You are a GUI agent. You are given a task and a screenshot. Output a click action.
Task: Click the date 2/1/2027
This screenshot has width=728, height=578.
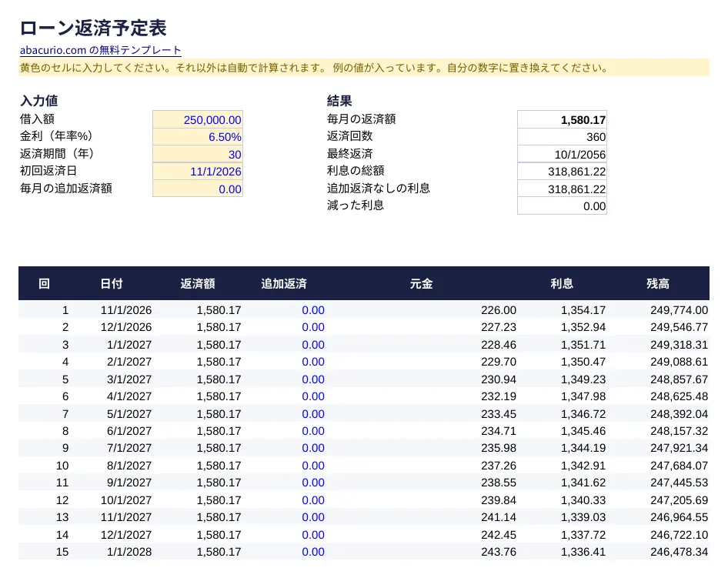[129, 362]
